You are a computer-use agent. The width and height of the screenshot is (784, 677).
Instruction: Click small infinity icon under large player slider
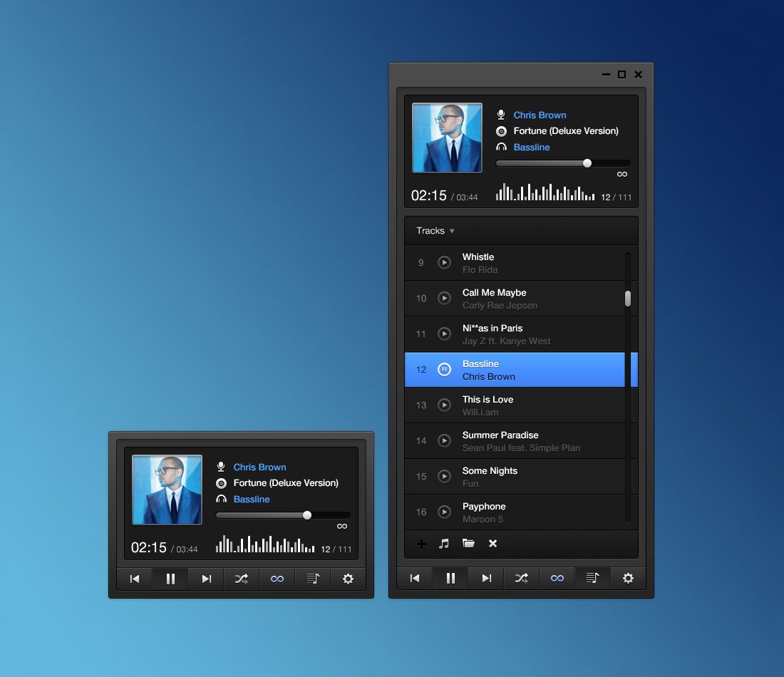click(622, 174)
